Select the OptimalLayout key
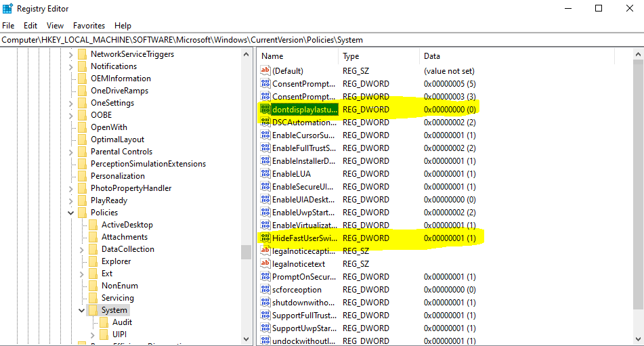Image resolution: width=644 pixels, height=346 pixels. tap(117, 139)
